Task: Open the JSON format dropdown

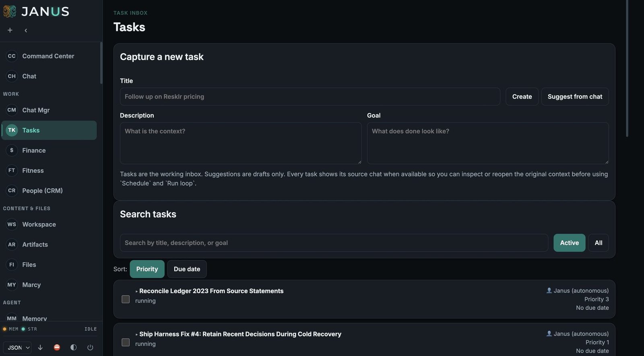Action: [x=17, y=348]
